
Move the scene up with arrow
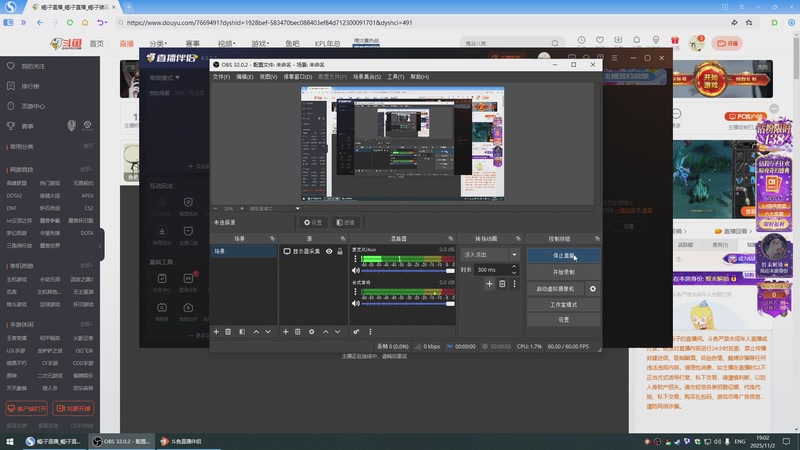tap(256, 332)
